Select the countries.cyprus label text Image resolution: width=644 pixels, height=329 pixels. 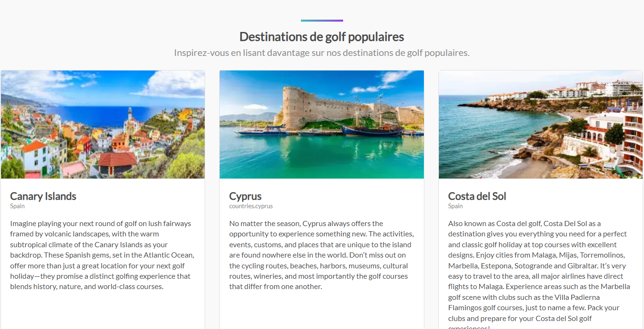(x=251, y=206)
